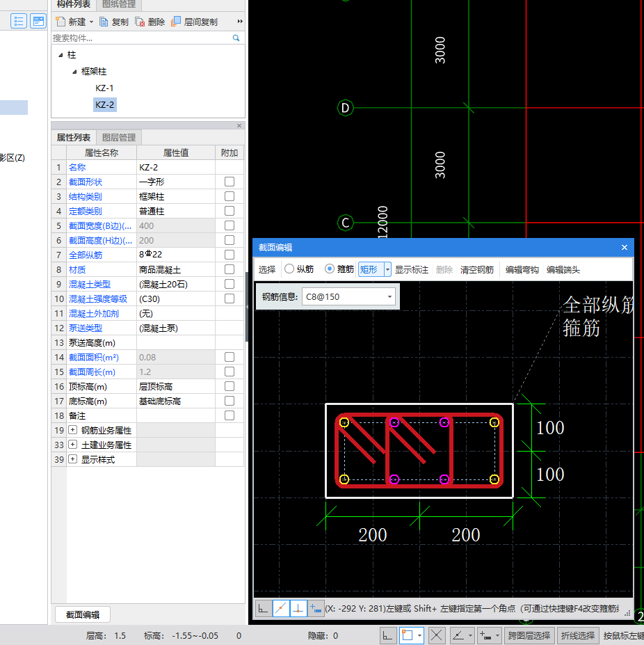Open the object snap dropdown arrow in status bar
Image resolution: width=644 pixels, height=645 pixels.
point(419,635)
